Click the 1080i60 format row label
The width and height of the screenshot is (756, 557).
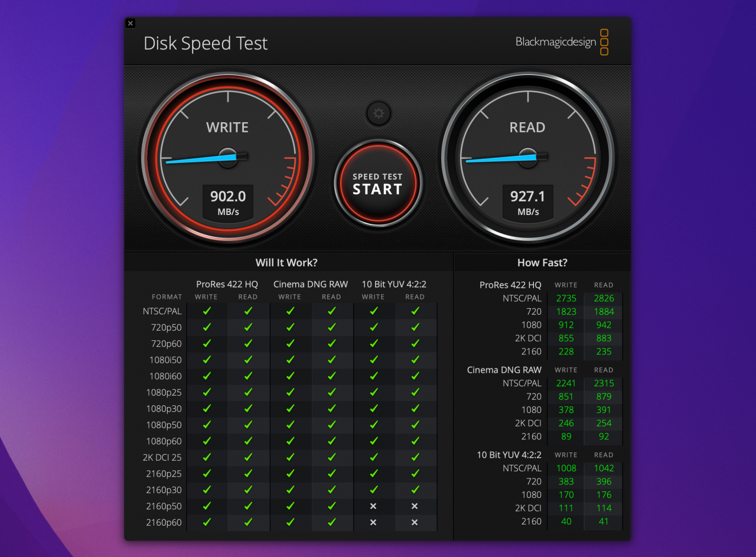(x=165, y=376)
